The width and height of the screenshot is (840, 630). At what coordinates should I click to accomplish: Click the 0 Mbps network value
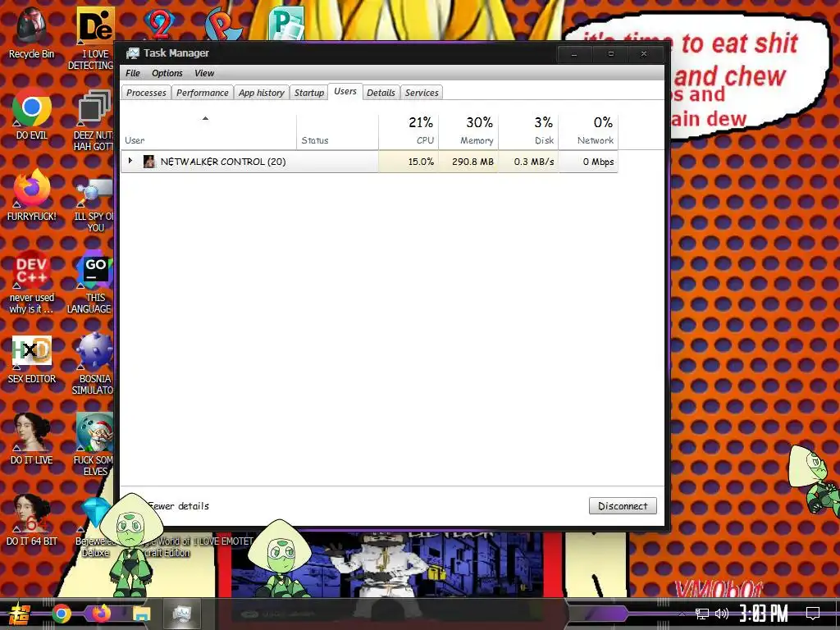point(598,162)
